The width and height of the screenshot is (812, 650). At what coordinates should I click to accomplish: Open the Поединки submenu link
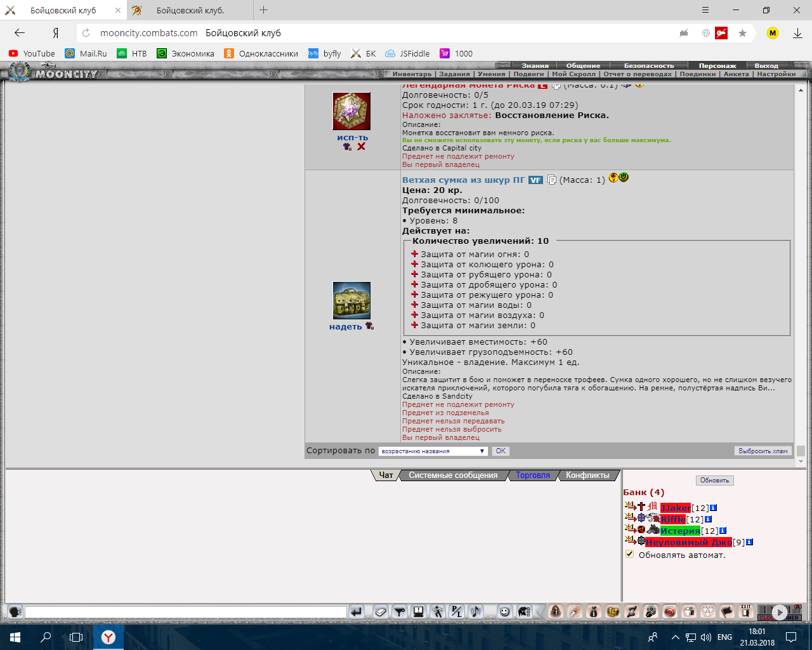(698, 74)
